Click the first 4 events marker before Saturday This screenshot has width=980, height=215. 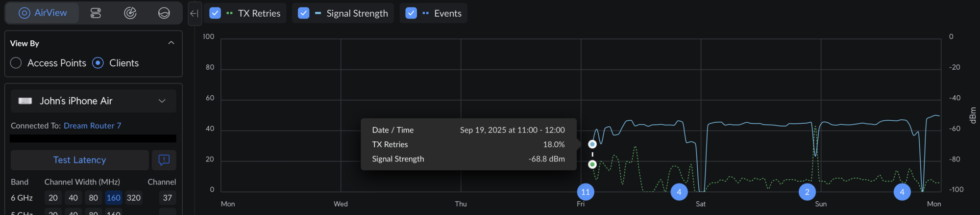679,192
